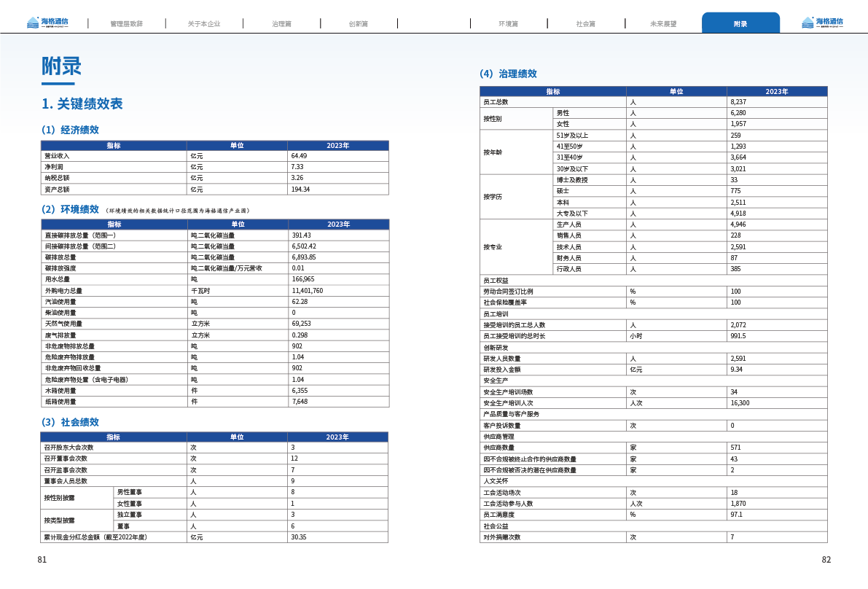
Task: Click the （2）环境绩效 section heading
Action: click(x=70, y=209)
